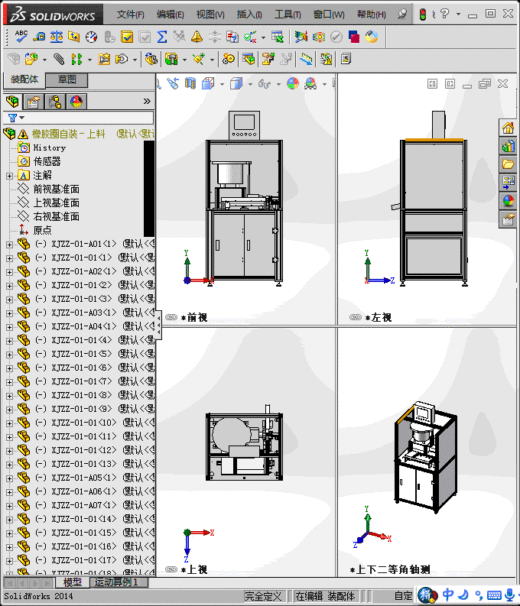
Task: Open the Design Table Excel icon
Action: 277,37
